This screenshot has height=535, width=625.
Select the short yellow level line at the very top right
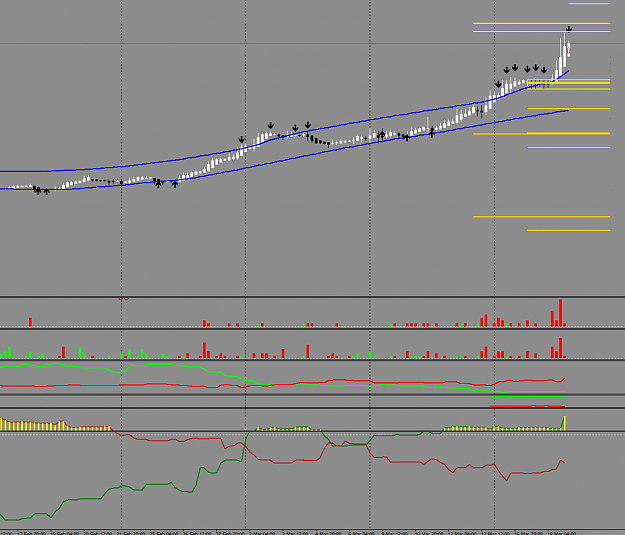pos(589,4)
